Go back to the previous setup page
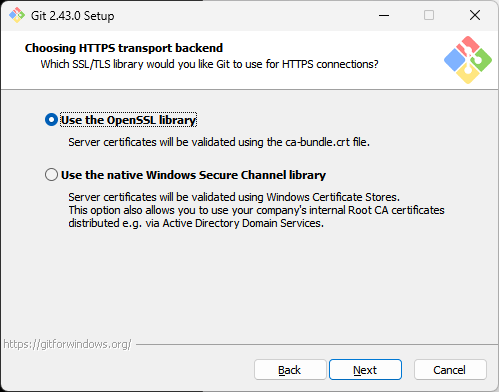The height and width of the screenshot is (392, 499). tap(290, 370)
